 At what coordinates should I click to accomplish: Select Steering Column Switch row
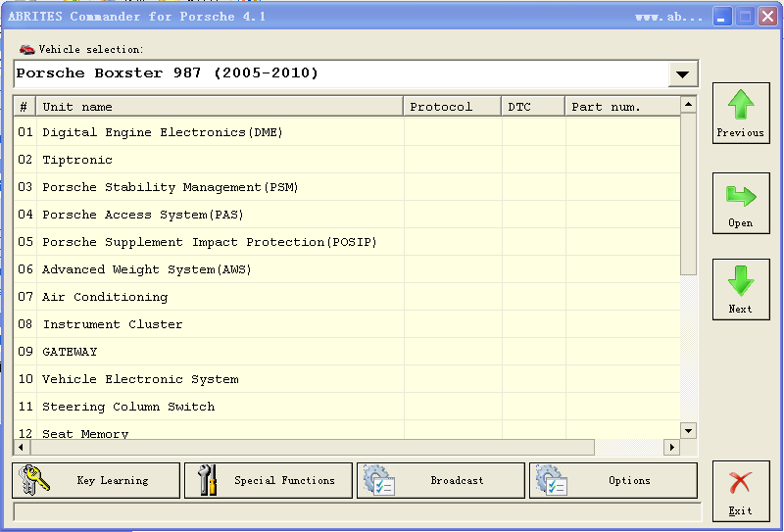tap(347, 407)
